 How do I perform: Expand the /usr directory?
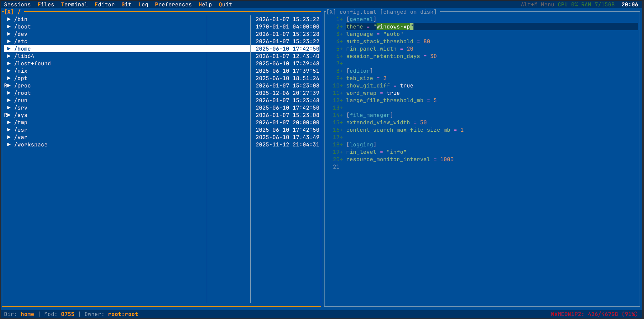point(9,130)
